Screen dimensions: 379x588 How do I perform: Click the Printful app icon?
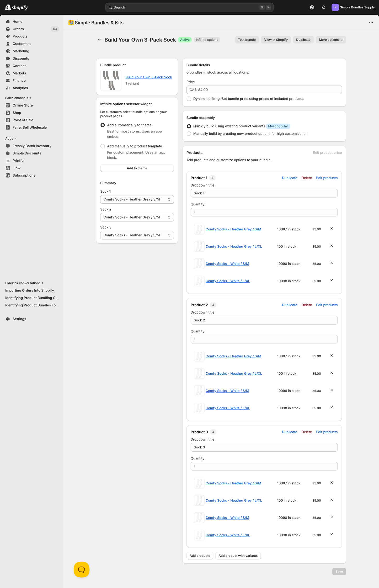[x=8, y=161]
